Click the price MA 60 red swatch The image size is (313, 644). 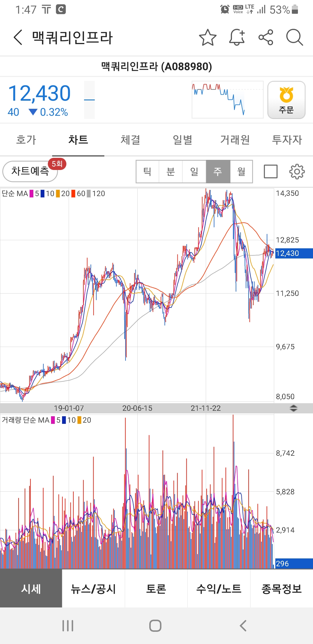point(73,193)
